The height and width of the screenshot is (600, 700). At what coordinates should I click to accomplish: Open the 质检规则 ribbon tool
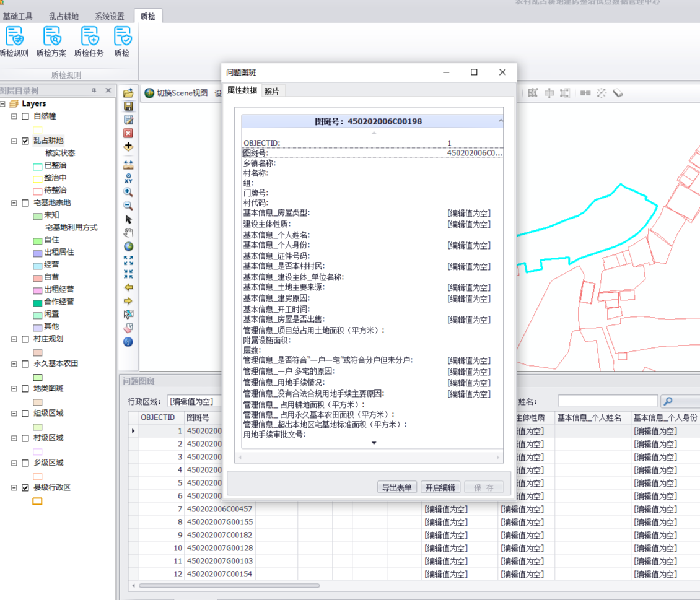tap(14, 41)
